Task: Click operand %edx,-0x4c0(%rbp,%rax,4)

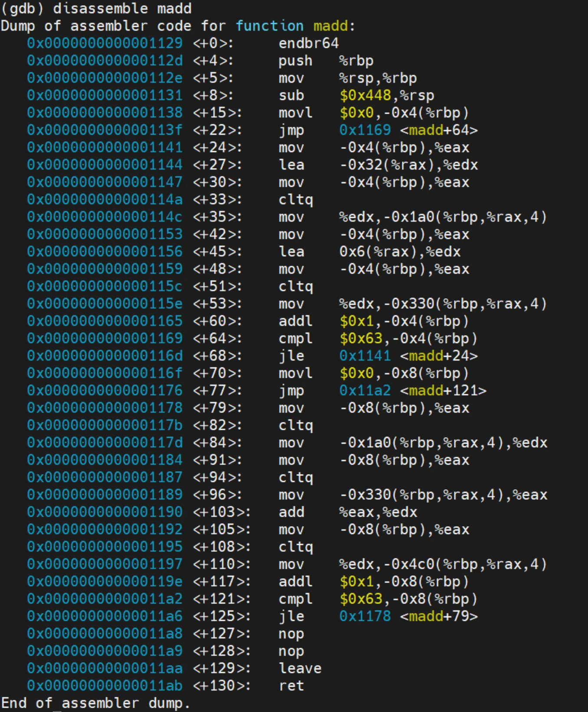Action: pyautogui.click(x=443, y=564)
